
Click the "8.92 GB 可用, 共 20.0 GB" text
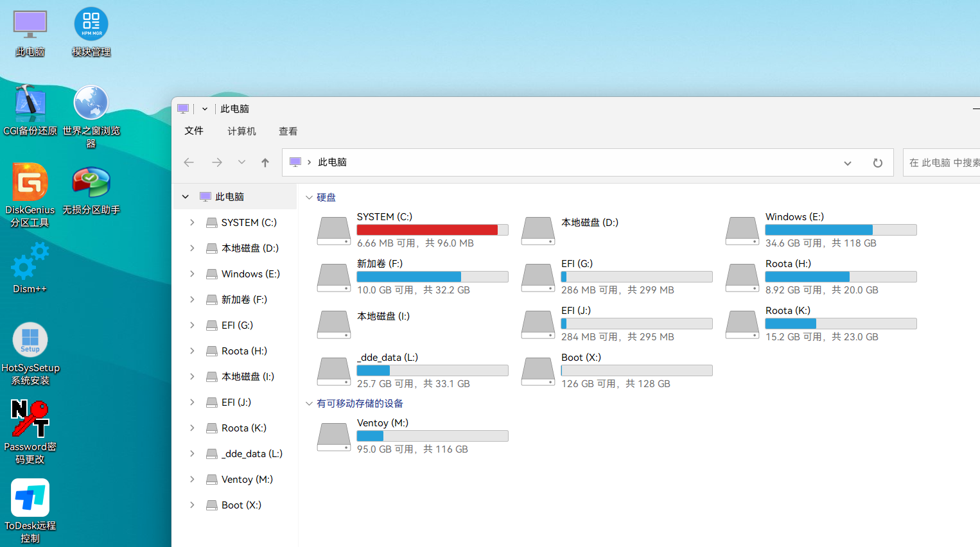click(x=822, y=290)
